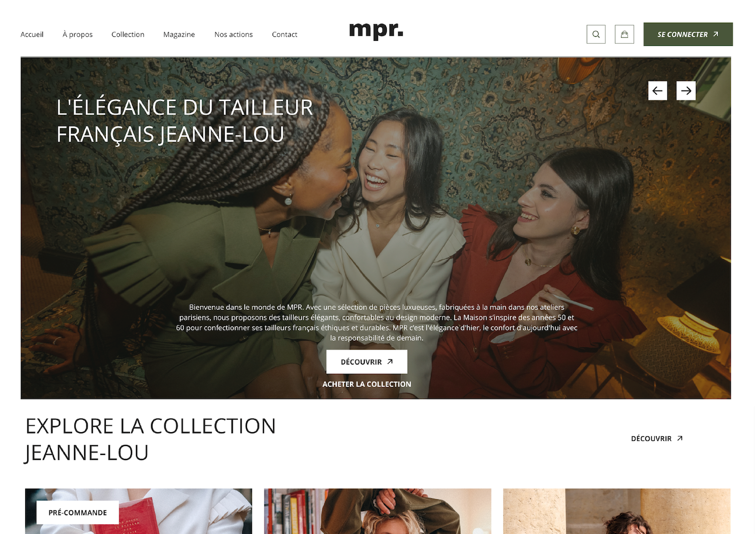756x534 pixels.
Task: Click the mpr. logo
Action: point(376,30)
